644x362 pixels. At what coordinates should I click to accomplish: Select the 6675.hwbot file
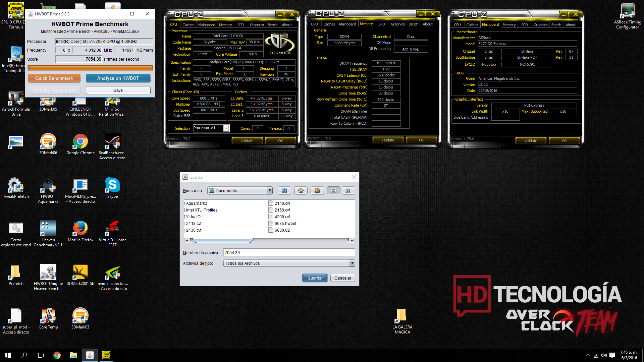(x=282, y=224)
